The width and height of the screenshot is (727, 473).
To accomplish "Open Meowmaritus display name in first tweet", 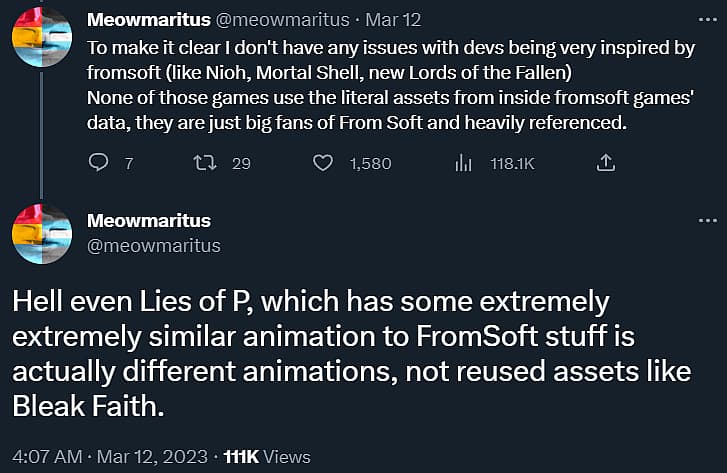I will pyautogui.click(x=149, y=19).
